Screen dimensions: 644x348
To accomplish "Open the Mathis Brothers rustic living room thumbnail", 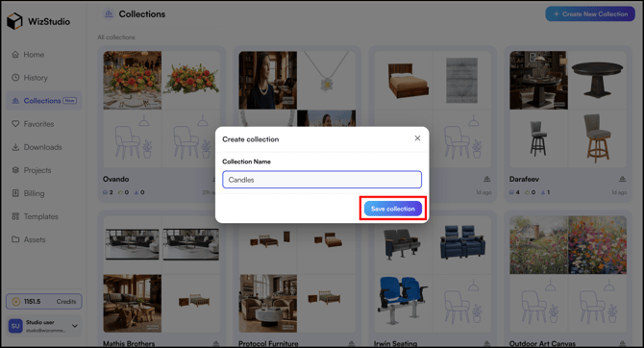I will [133, 304].
